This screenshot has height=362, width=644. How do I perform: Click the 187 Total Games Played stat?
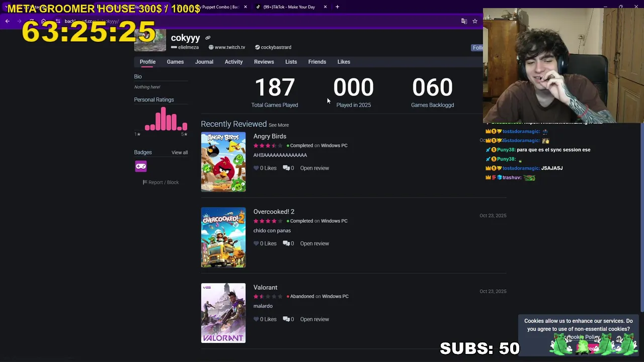275,93
